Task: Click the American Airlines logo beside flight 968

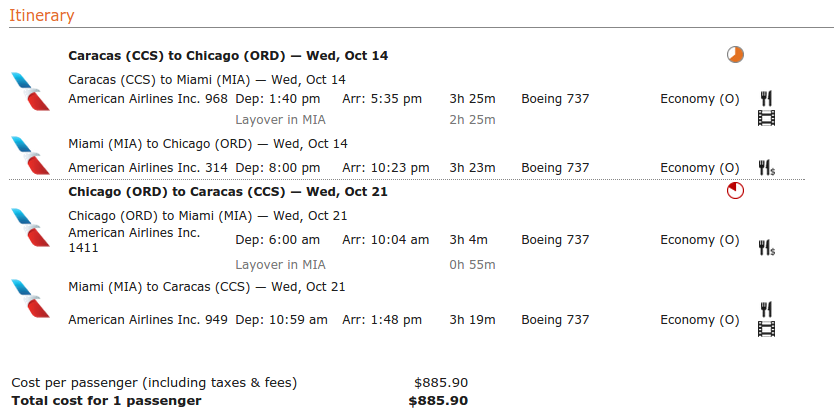Action: (30, 91)
